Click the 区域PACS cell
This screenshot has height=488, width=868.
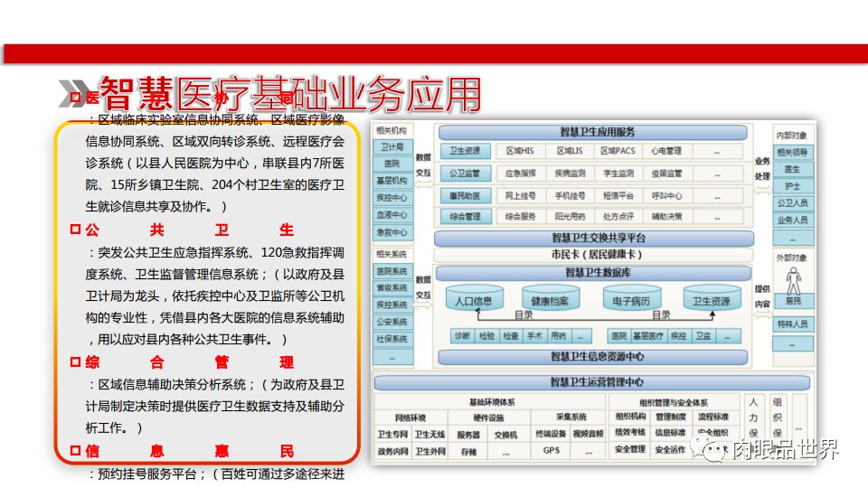tap(618, 151)
